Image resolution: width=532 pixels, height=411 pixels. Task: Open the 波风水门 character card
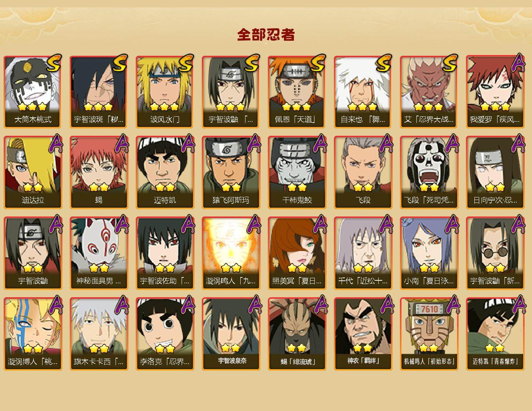point(165,92)
